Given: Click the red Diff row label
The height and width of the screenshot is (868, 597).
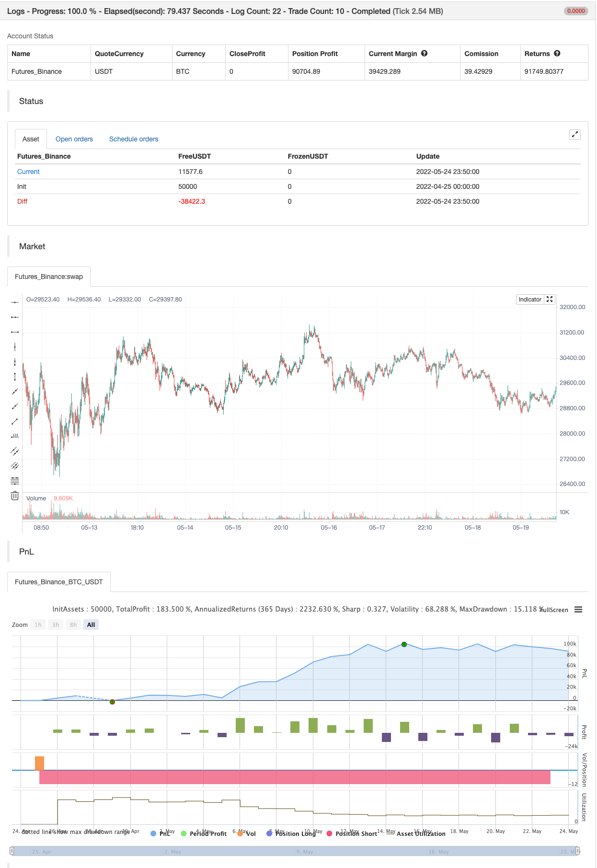Looking at the screenshot, I should [x=22, y=201].
